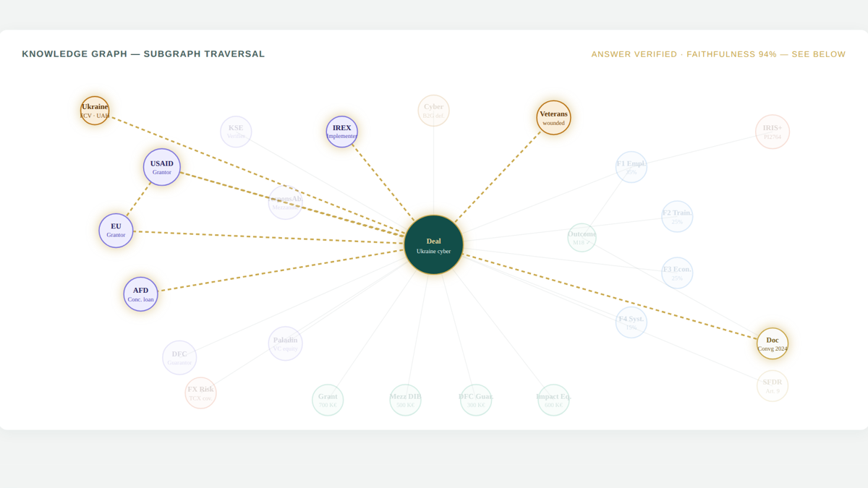Click the Ukraine ICV UAH node

click(95, 111)
